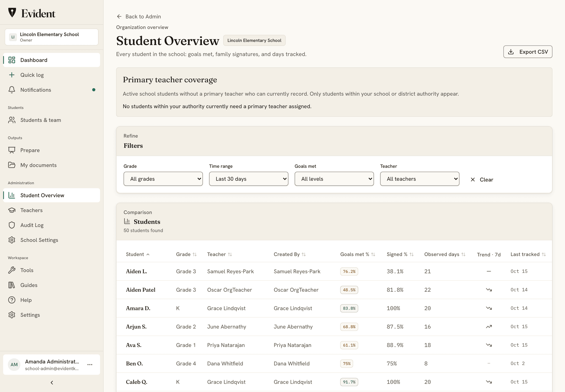Sort table by Teacher column

[x=220, y=254]
